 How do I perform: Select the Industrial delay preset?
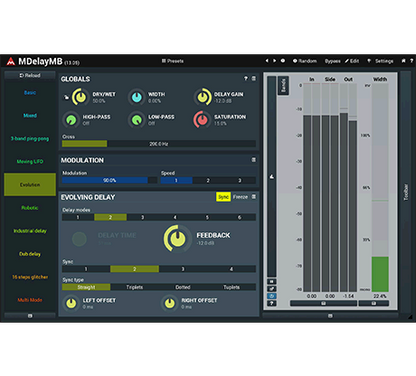click(x=30, y=231)
